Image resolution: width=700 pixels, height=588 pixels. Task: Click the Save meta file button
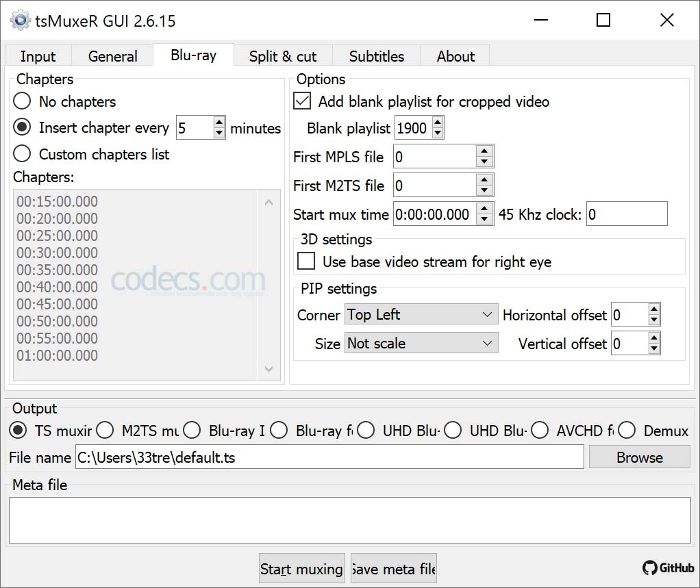tap(393, 568)
